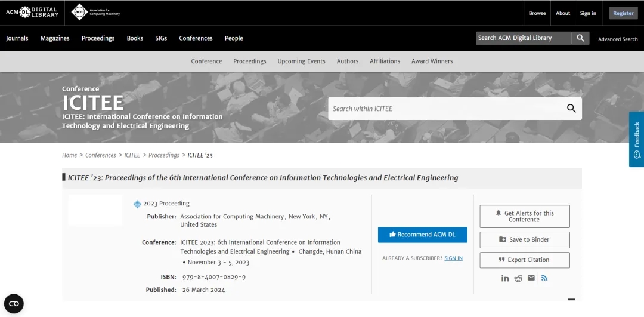Share via Reddit icon
Viewport: 644px width, 317px height.
pyautogui.click(x=518, y=278)
